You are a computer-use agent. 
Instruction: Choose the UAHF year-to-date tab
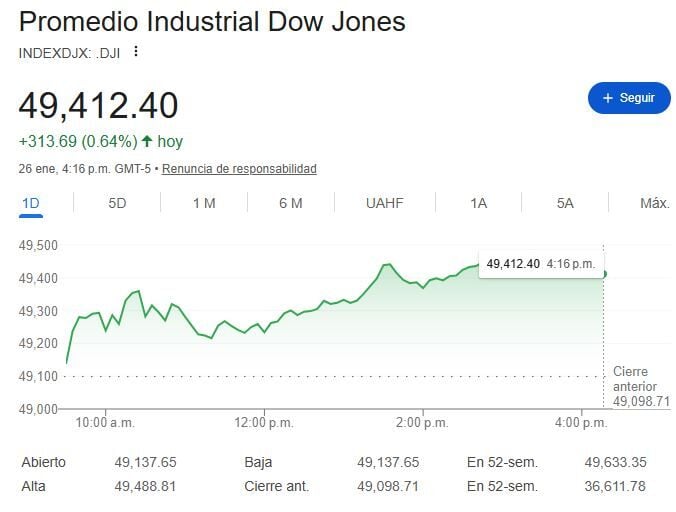coord(384,203)
